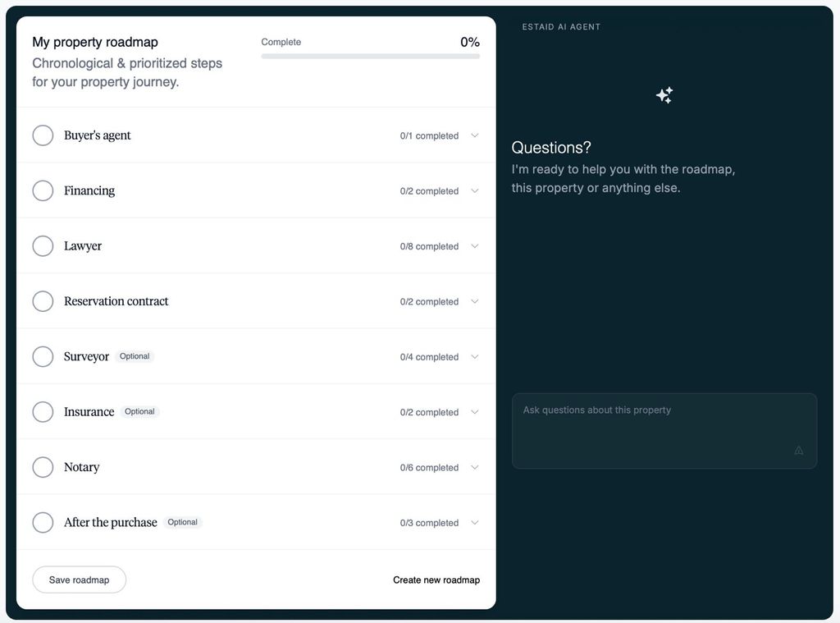
Task: Click Create new roadmap link
Action: [436, 579]
